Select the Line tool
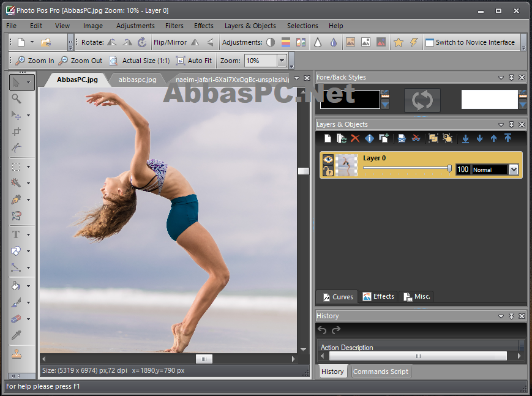The height and width of the screenshot is (396, 532). pos(16,267)
